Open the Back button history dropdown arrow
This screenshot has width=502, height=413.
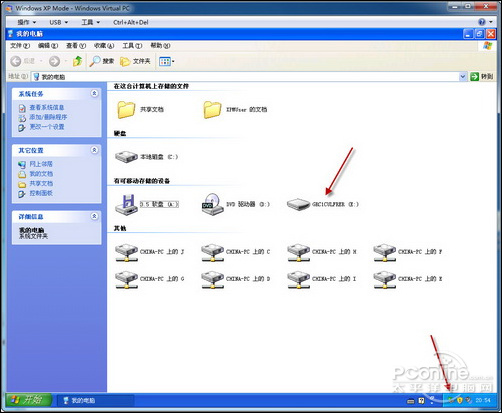pyautogui.click(x=41, y=61)
